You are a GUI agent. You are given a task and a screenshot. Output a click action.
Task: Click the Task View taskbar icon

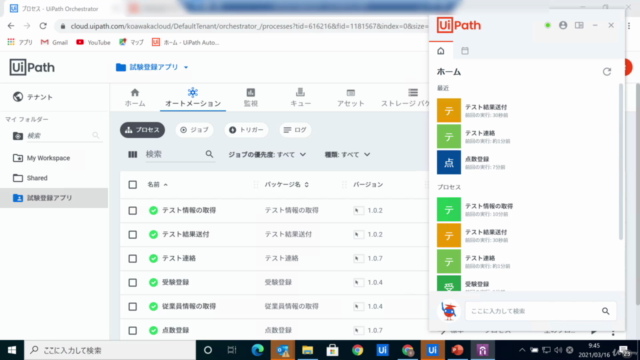pyautogui.click(x=232, y=350)
